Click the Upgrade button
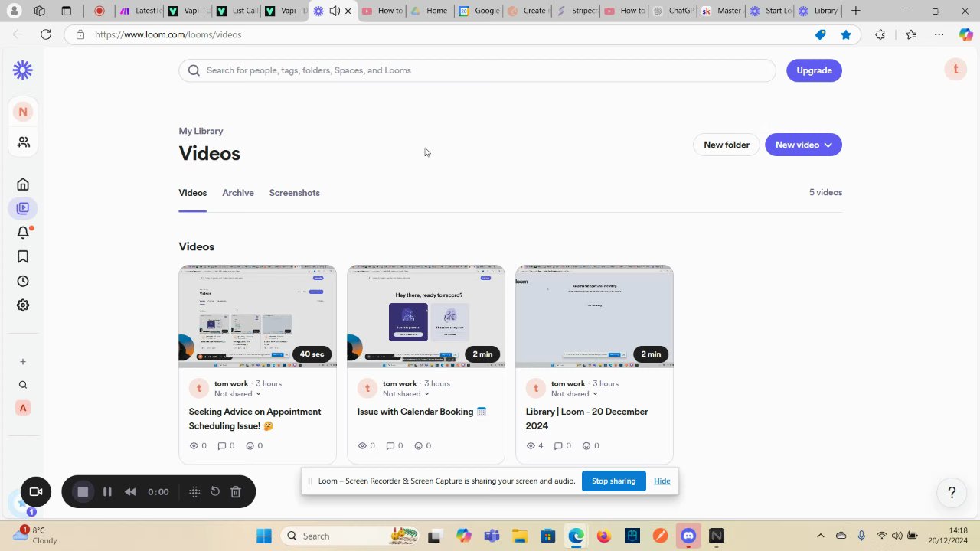 814,70
